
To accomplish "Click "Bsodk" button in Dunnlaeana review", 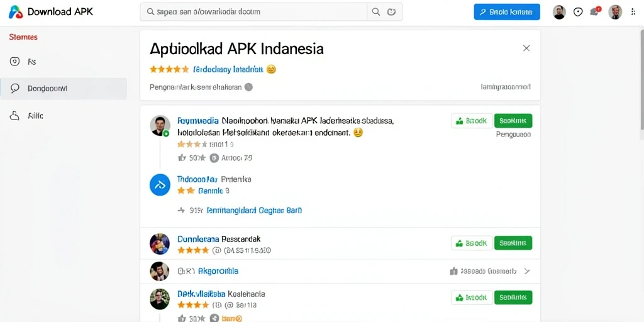I will click(472, 243).
